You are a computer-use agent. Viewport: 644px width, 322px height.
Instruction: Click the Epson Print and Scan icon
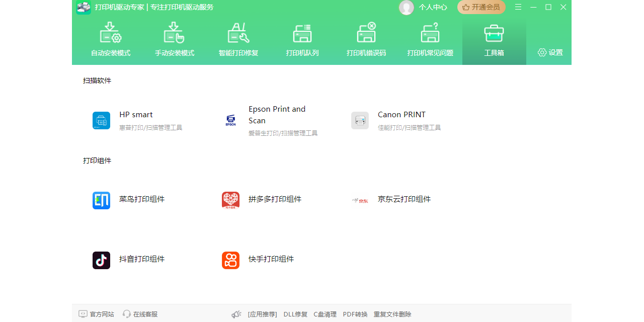tap(230, 121)
